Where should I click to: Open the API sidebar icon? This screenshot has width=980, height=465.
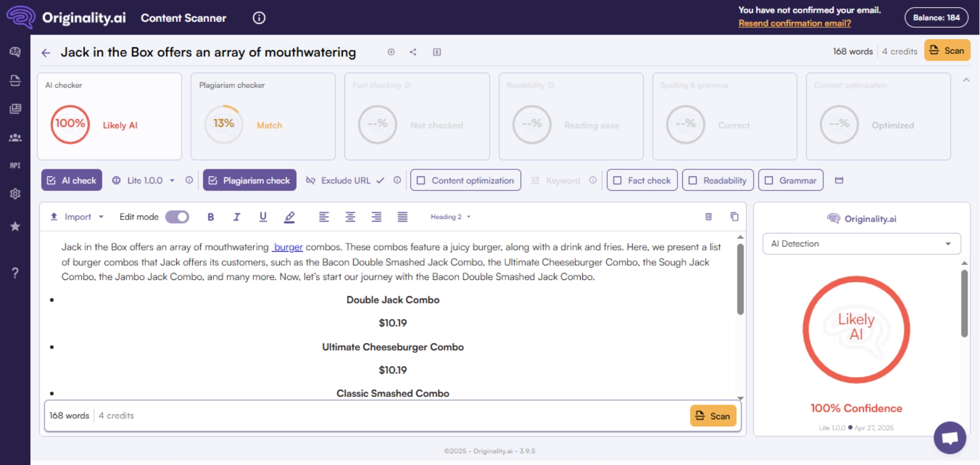[x=15, y=166]
